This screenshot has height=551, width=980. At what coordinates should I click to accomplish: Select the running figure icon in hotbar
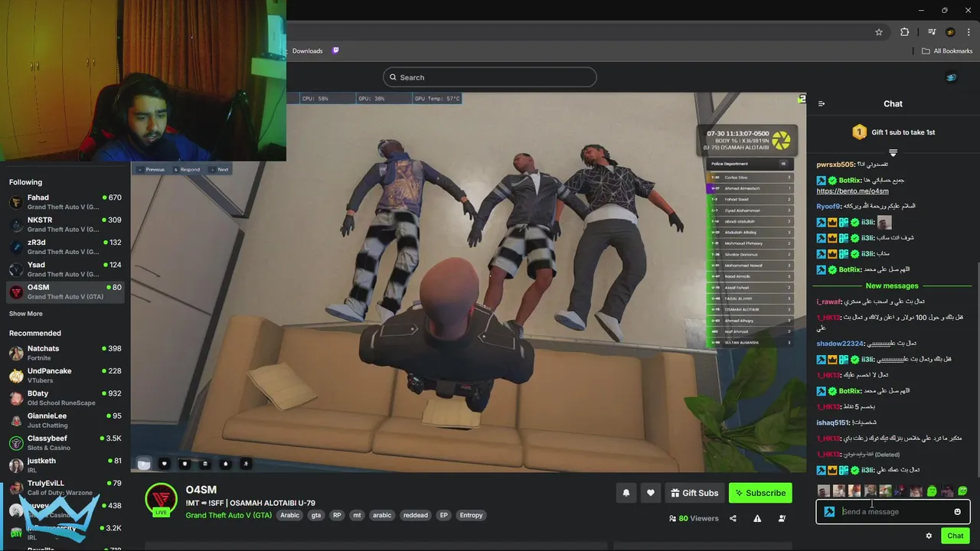pyautogui.click(x=245, y=463)
